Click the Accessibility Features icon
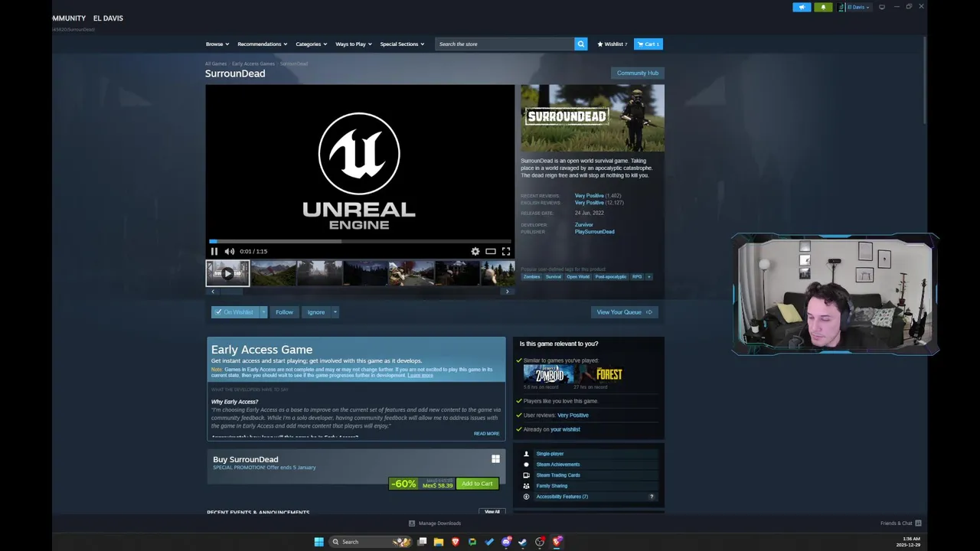 click(x=526, y=497)
